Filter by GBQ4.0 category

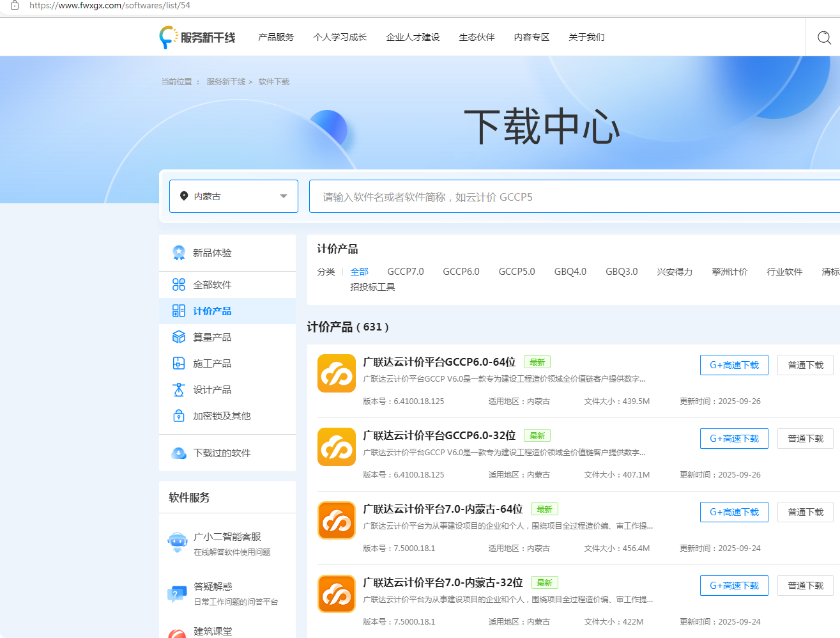570,272
